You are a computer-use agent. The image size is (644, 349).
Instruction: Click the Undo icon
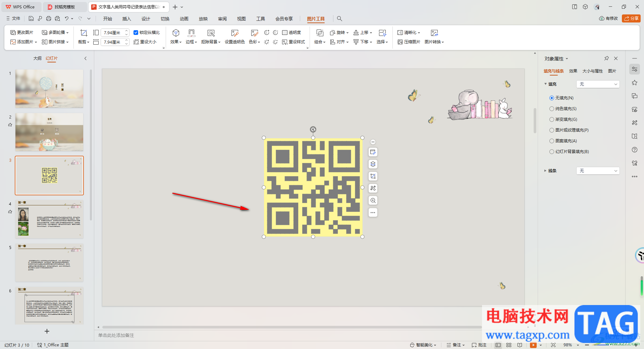(x=67, y=19)
